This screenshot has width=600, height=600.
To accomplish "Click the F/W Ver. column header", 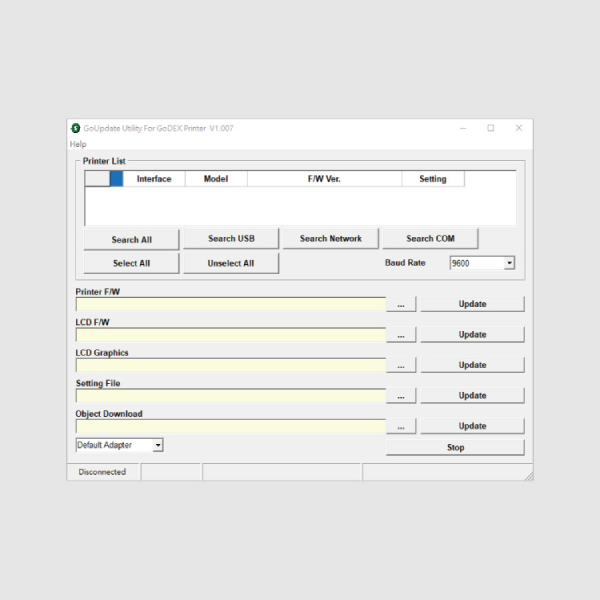I will pos(324,179).
